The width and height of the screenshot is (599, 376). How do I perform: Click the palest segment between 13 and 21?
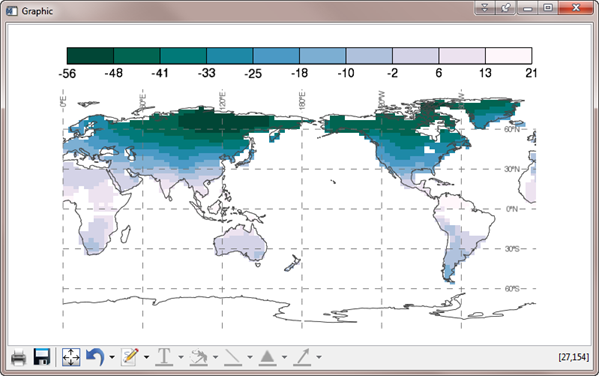508,56
